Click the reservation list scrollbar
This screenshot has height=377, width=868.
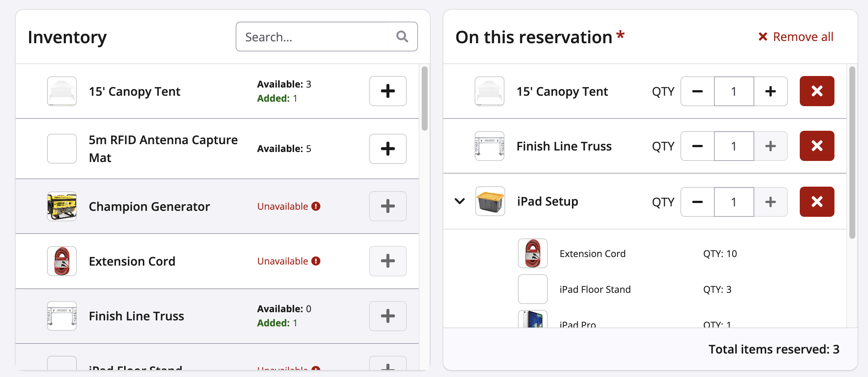[x=852, y=153]
